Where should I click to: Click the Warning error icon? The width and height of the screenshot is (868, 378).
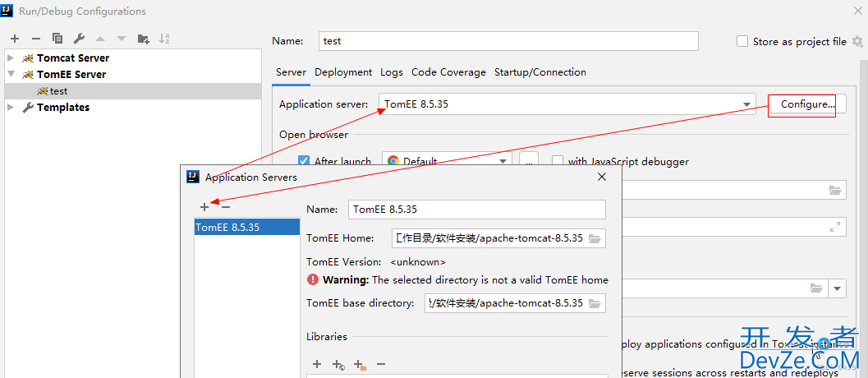coord(313,280)
